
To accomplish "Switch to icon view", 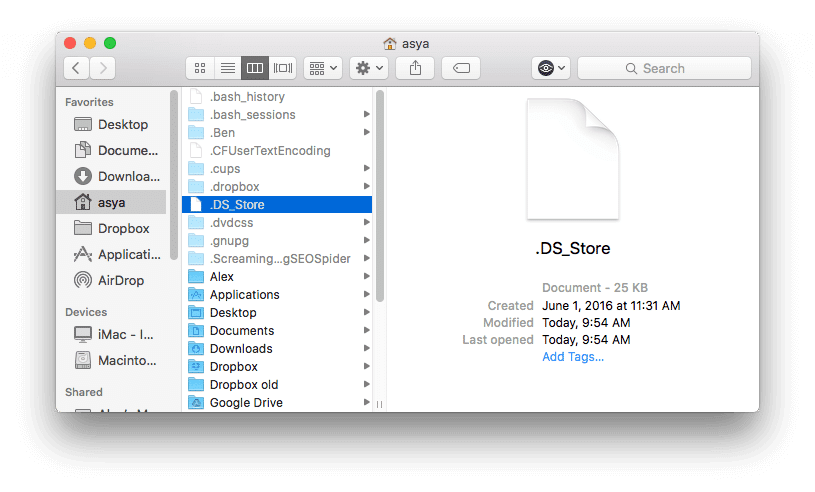I will pos(200,68).
